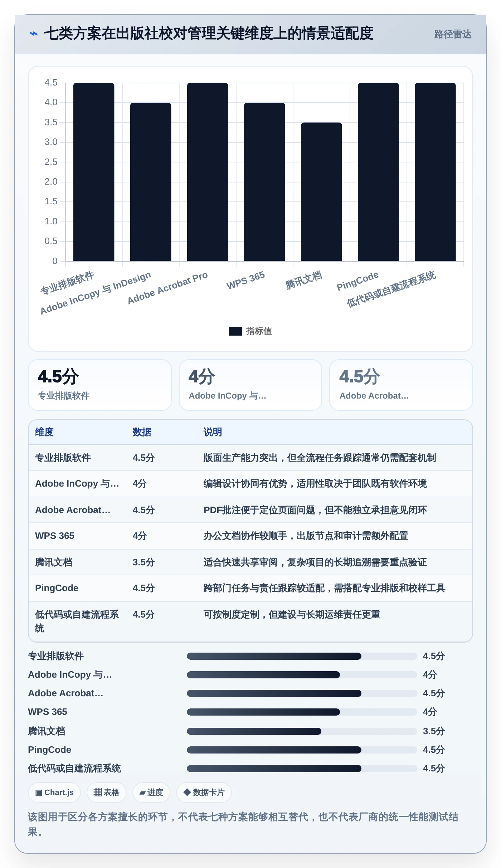Click the description 版面生产能力突出
Viewport: 501px width, 868px height.
[x=320, y=458]
